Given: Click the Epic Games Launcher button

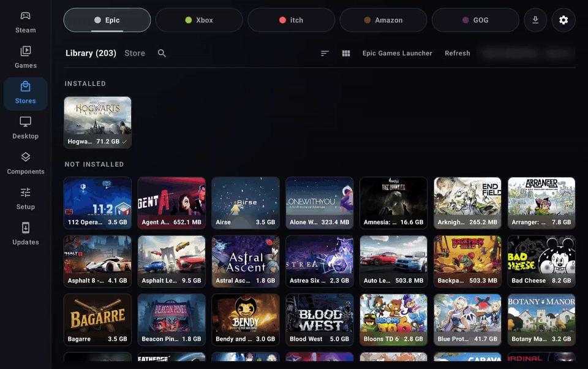Looking at the screenshot, I should [397, 53].
